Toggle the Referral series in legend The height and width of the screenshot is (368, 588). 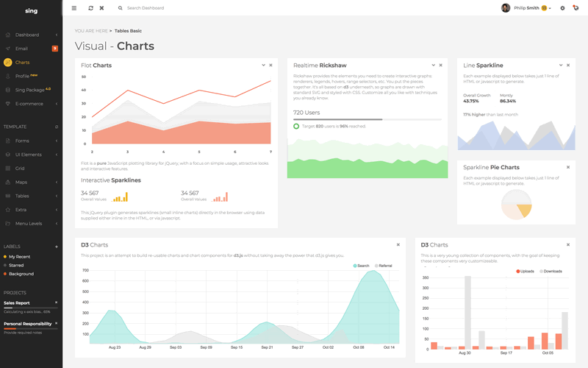(x=382, y=266)
